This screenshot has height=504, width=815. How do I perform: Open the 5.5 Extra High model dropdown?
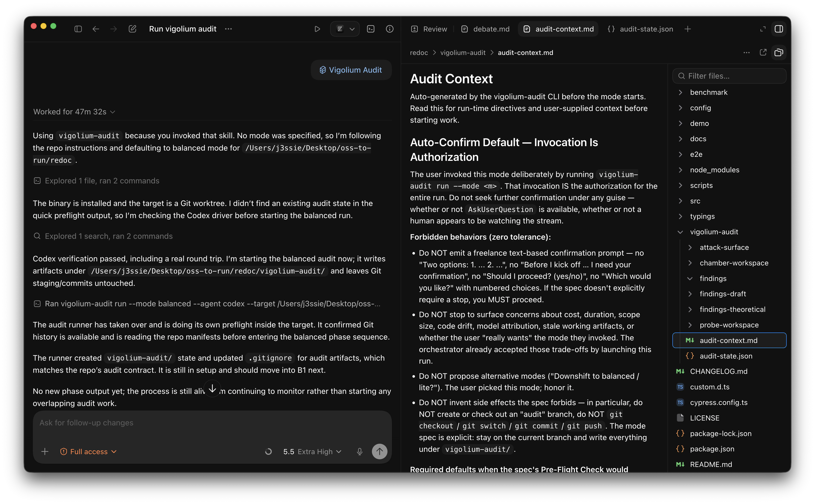click(x=312, y=452)
